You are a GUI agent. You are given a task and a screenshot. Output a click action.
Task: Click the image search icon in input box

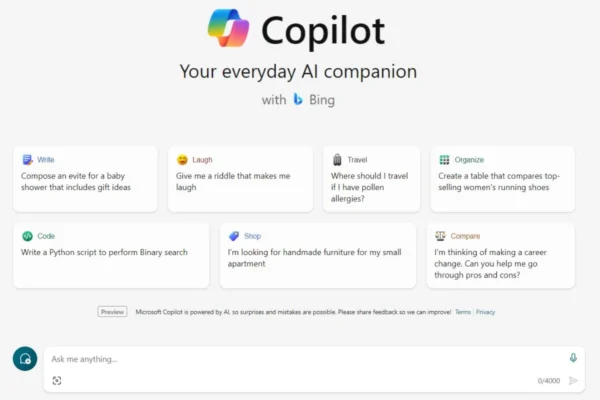pyautogui.click(x=57, y=381)
